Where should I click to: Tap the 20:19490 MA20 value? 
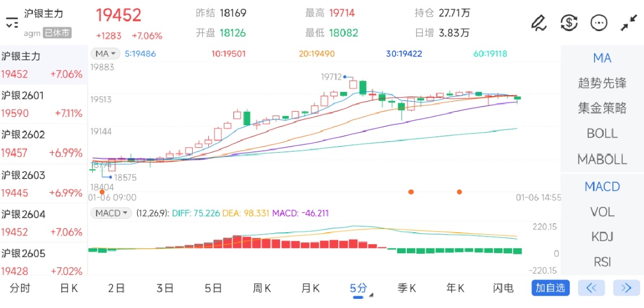[x=317, y=54]
